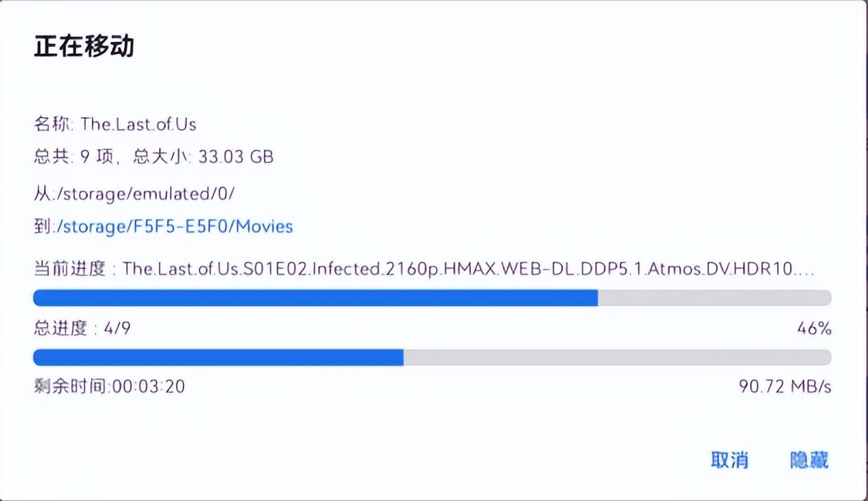The height and width of the screenshot is (501, 868).
Task: Click the 取消 (Cancel) button
Action: pyautogui.click(x=729, y=460)
